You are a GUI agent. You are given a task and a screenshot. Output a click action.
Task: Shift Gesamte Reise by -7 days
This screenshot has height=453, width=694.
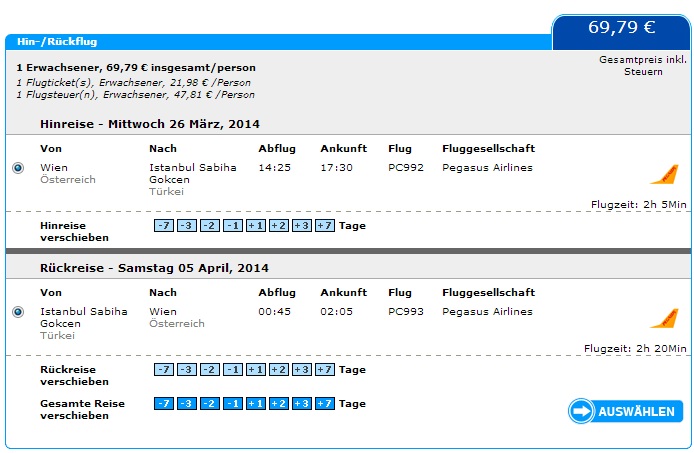point(164,403)
